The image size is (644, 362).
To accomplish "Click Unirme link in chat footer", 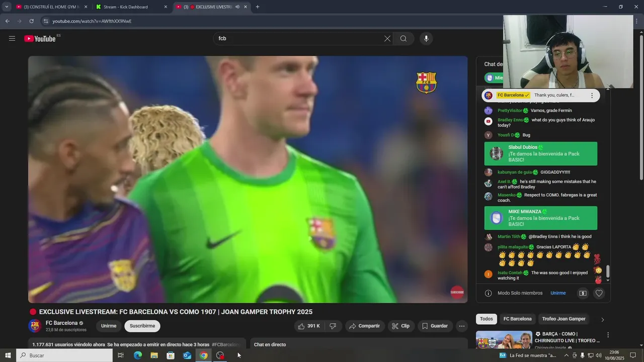I will [x=558, y=293].
